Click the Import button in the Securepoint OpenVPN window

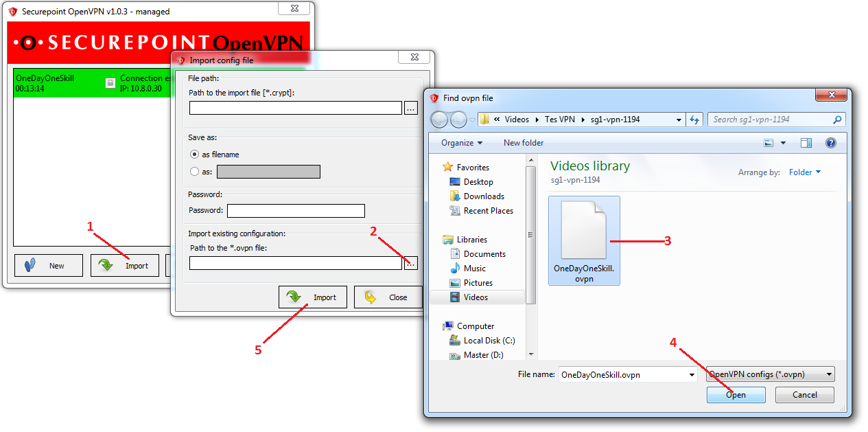click(x=125, y=266)
